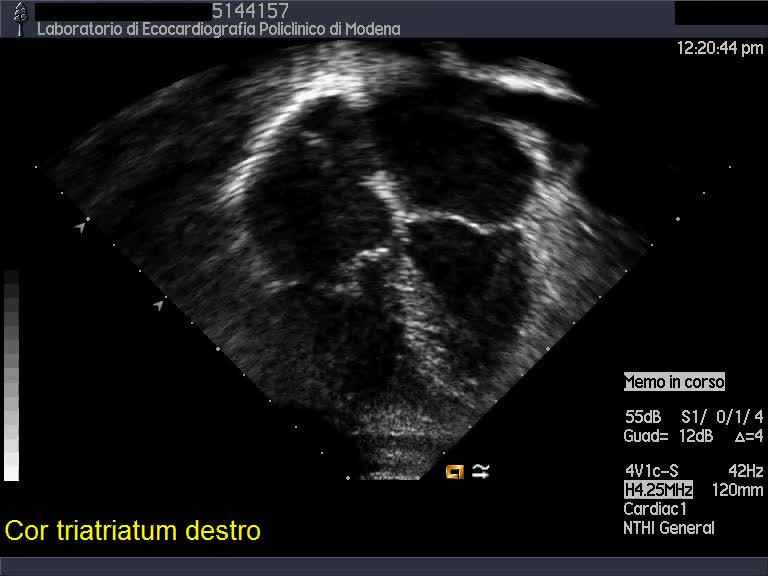Select the highlighted H4.25MHz frequency setting
Viewport: 768px width, 576px height.
658,490
